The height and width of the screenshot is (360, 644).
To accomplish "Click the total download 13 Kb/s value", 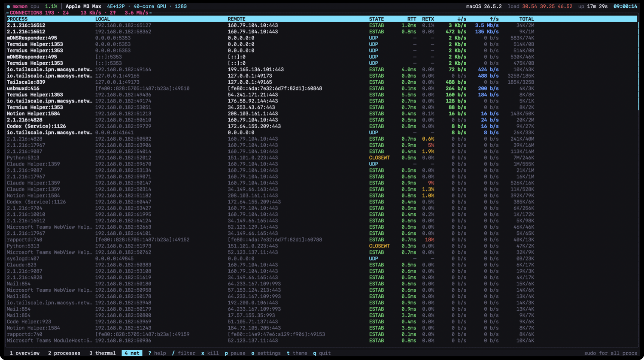I will point(91,13).
